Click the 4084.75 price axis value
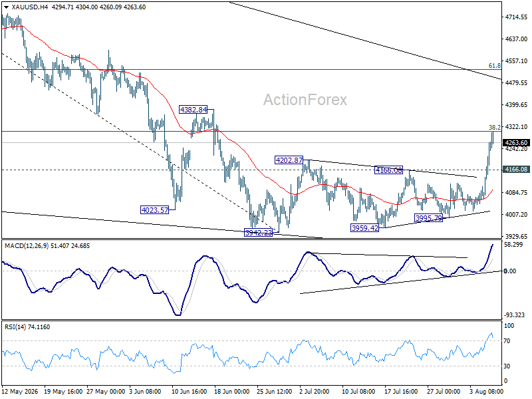Image resolution: width=532 pixels, height=399 pixels. (x=516, y=192)
